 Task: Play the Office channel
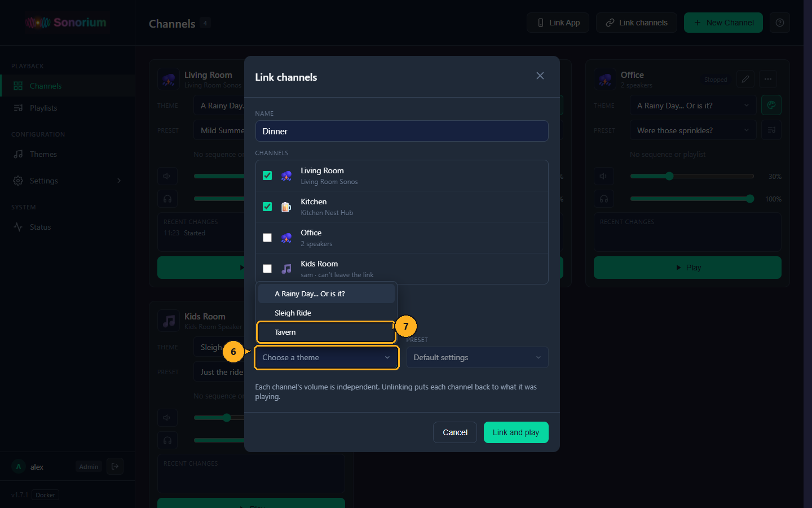click(x=687, y=268)
